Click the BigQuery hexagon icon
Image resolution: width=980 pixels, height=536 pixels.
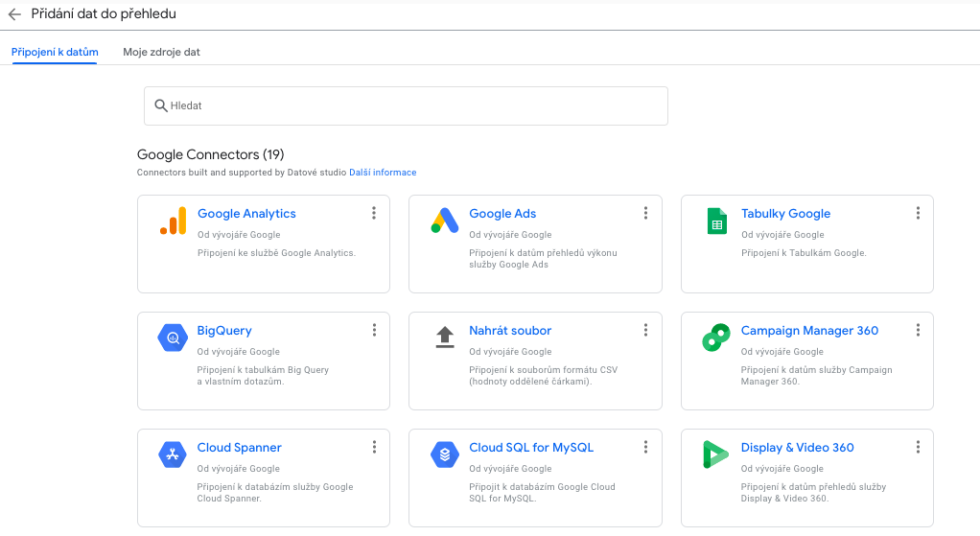click(173, 338)
